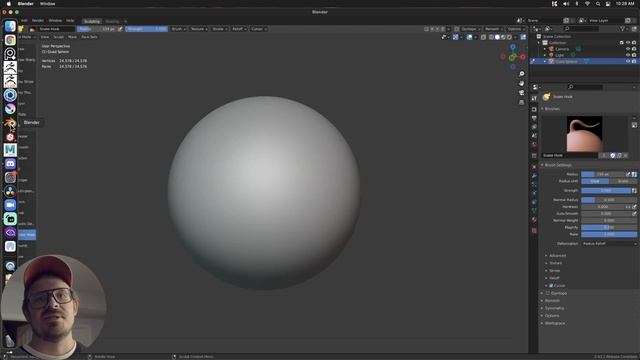Open Discord from the dock
This screenshot has width=640, height=360.
click(10, 164)
